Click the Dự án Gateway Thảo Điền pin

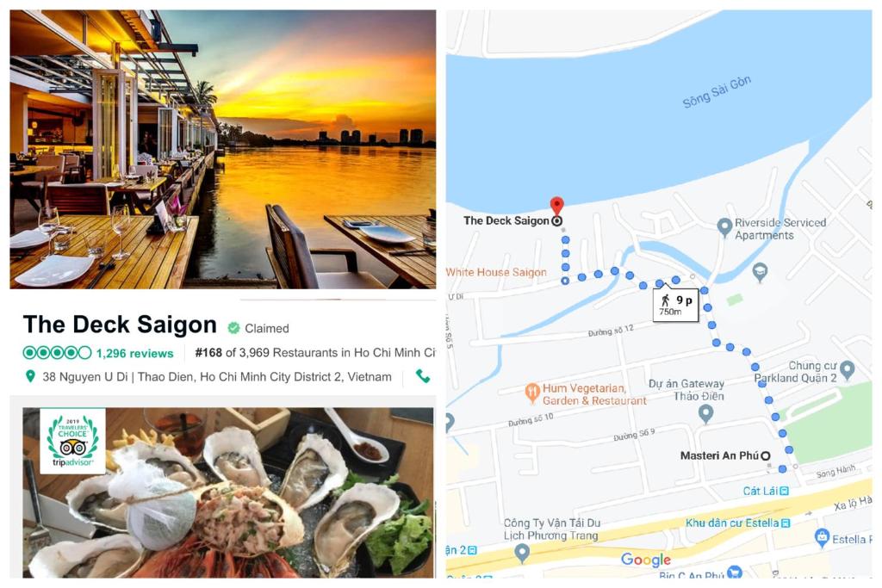705,414
